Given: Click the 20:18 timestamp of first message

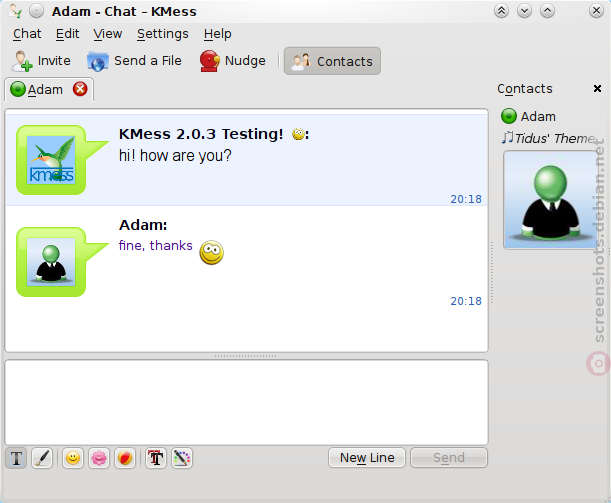Looking at the screenshot, I should [466, 199].
